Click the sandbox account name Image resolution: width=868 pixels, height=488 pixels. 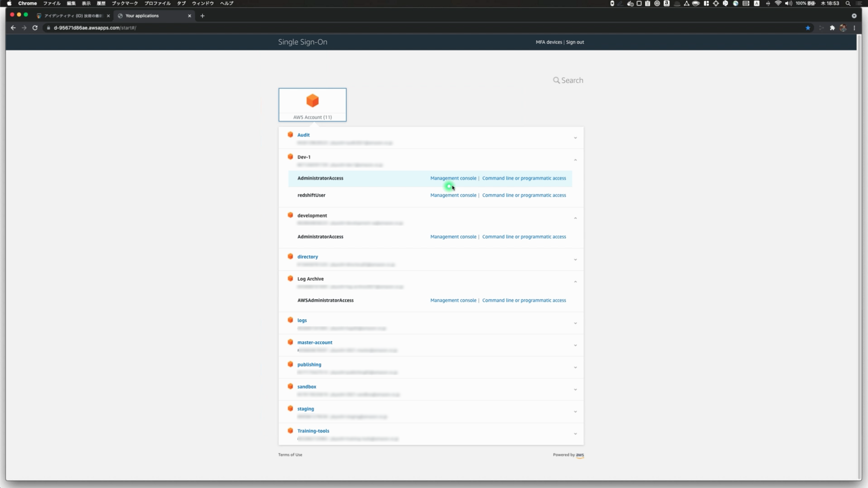(x=307, y=387)
